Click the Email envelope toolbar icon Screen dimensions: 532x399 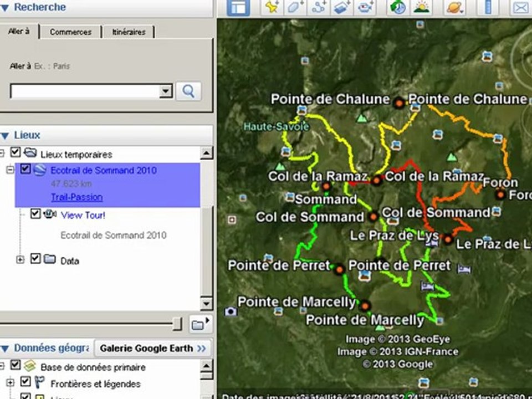[x=521, y=7]
